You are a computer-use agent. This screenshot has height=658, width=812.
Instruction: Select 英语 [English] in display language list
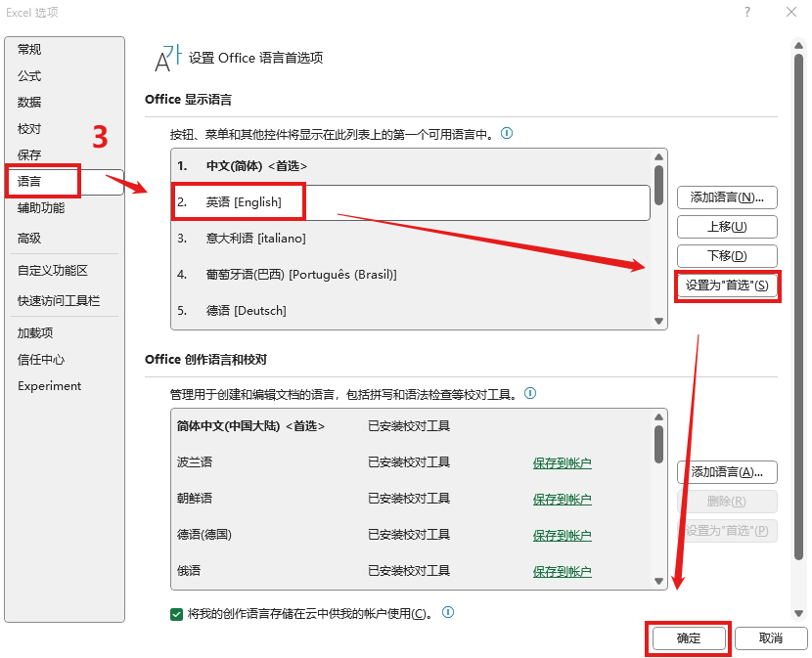pyautogui.click(x=411, y=202)
